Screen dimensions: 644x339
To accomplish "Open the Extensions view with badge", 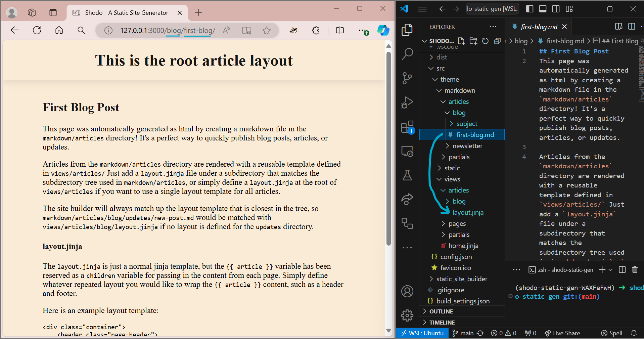I will [407, 127].
